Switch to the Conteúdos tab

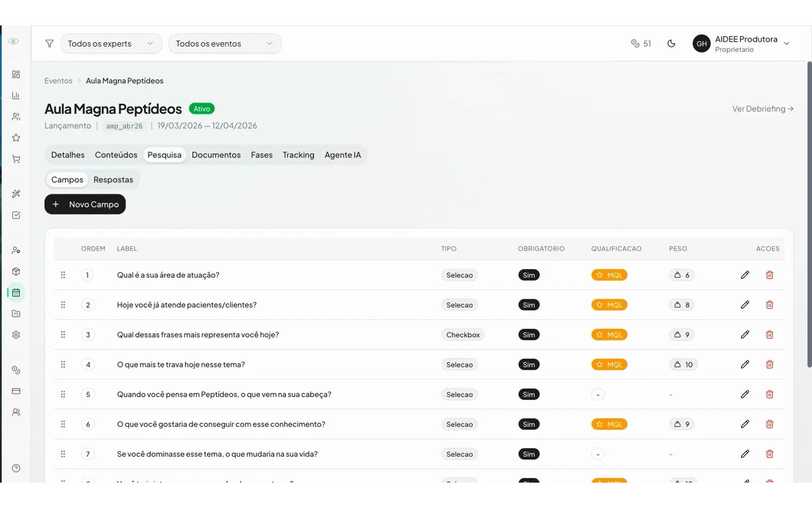click(116, 155)
